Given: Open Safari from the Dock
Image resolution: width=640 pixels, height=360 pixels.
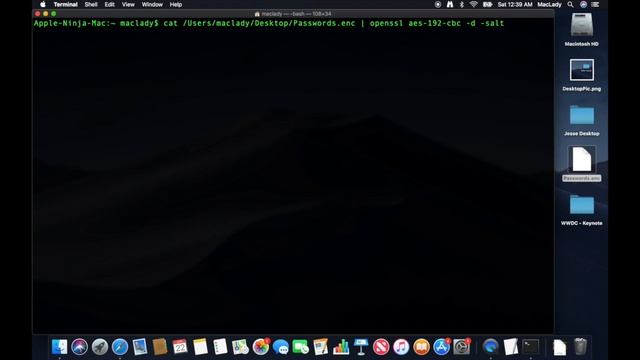Looking at the screenshot, I should tap(120, 347).
